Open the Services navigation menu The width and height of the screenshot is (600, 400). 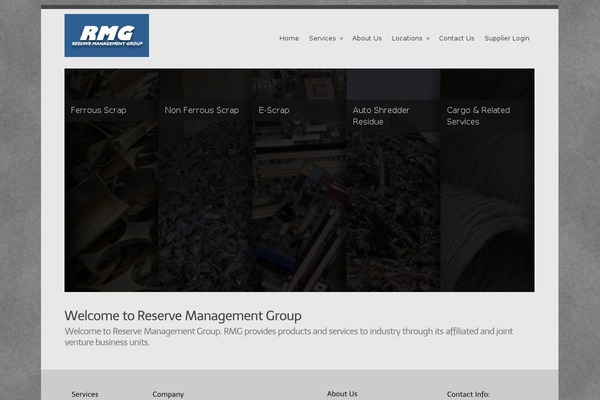pos(322,38)
